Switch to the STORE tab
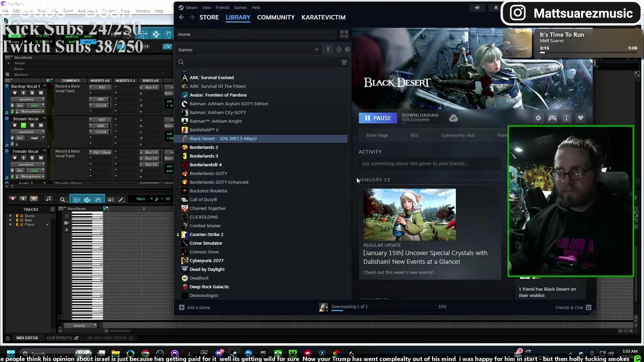This screenshot has height=362, width=644. [x=209, y=17]
